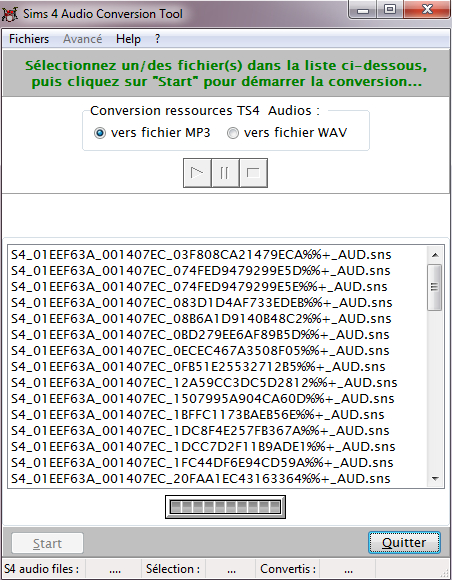Screen dimensions: 452x580
Task: Click the 'S4 audio files :' status label
Action: coord(42,569)
